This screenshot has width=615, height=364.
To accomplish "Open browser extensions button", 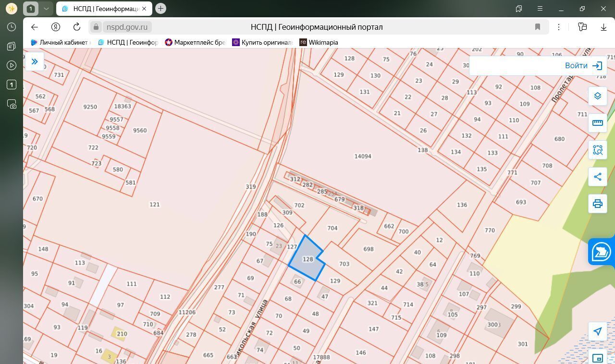I will pyautogui.click(x=582, y=27).
